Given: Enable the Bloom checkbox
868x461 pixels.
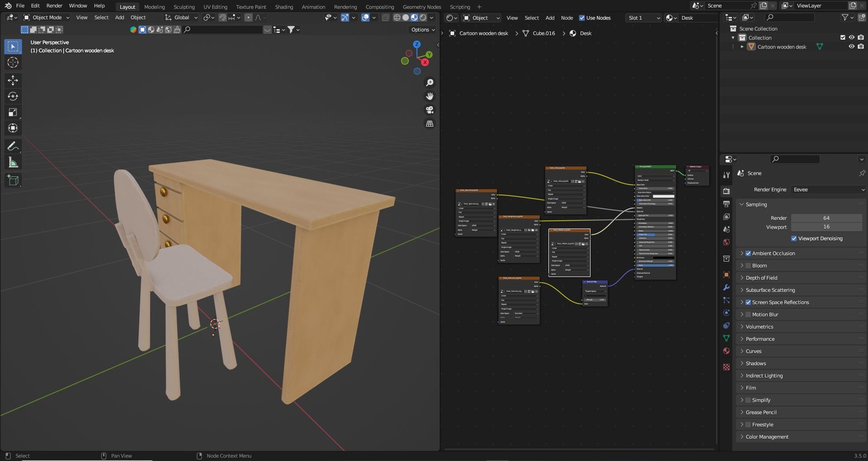Looking at the screenshot, I should point(748,265).
